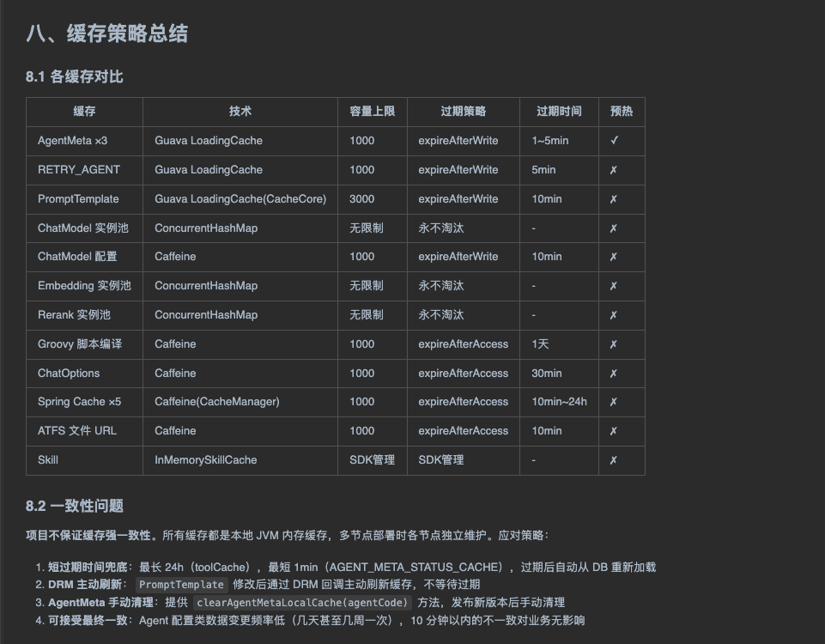Click the subheading 8.2 一致性问题
825x644 pixels.
point(74,506)
